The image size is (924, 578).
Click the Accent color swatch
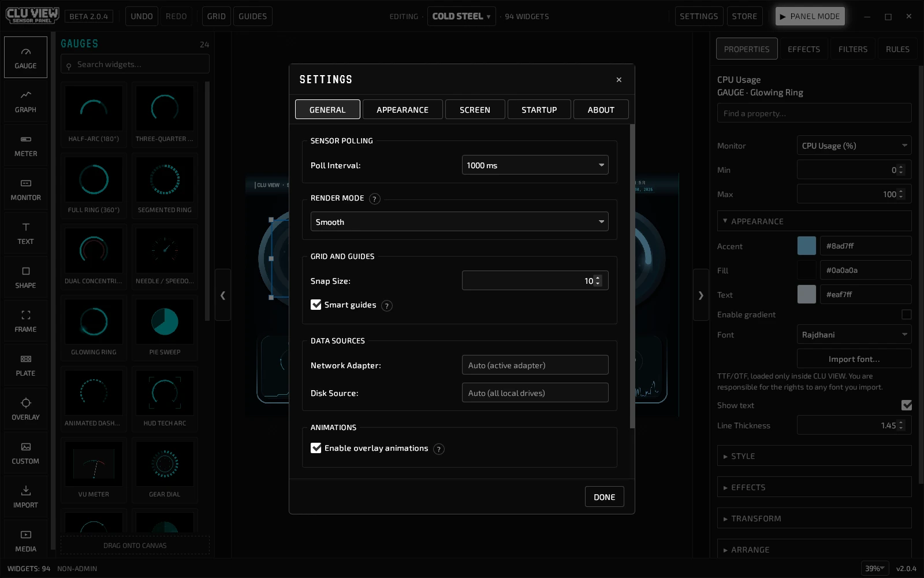(806, 246)
